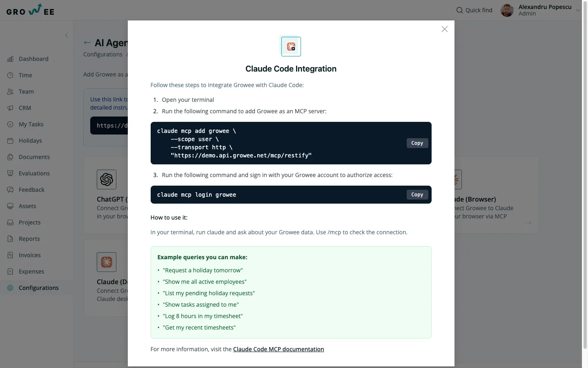Click the Claude (Browser) card arrow
The width and height of the screenshot is (588, 368).
[x=528, y=223]
